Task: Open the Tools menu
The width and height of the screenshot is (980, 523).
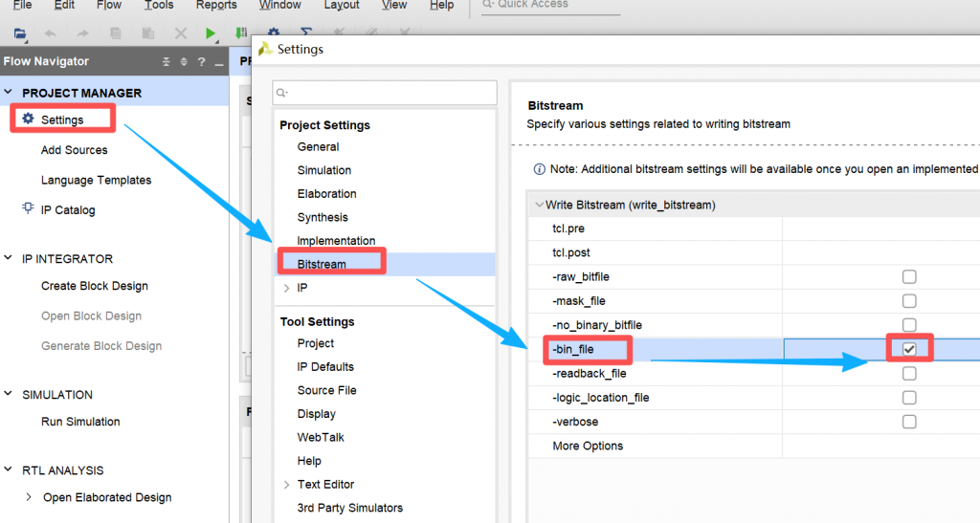Action: [x=159, y=5]
